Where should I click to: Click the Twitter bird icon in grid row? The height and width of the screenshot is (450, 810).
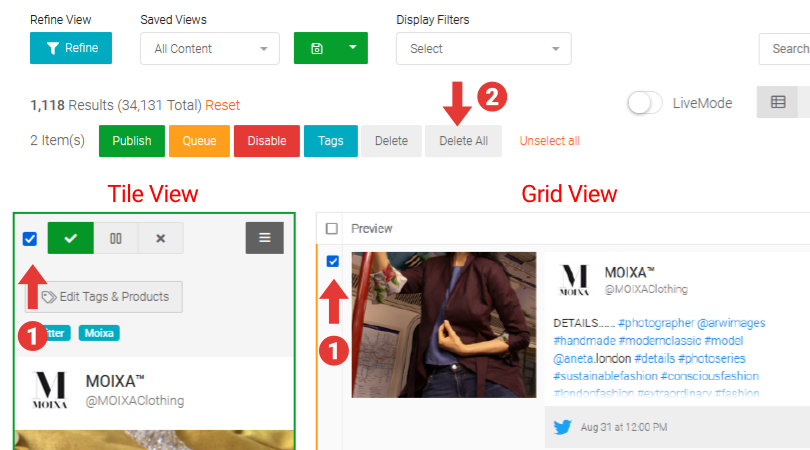pos(563,427)
